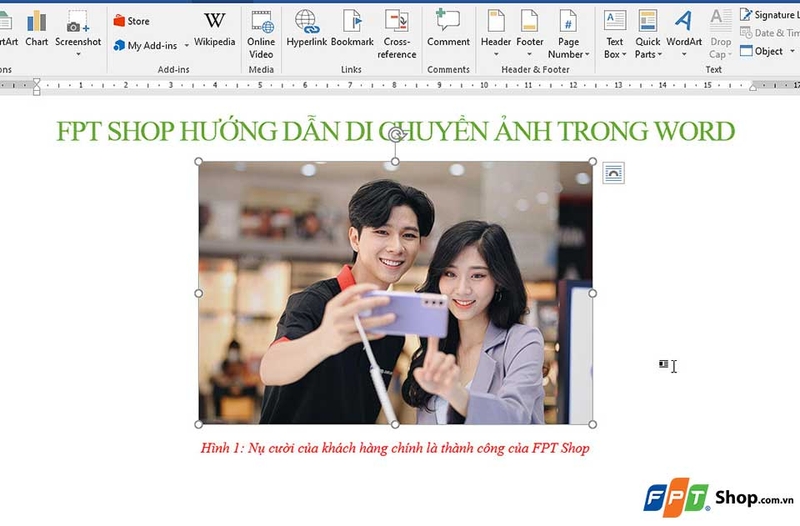Insert a Cross-reference
800x526 pixels.
[396, 35]
